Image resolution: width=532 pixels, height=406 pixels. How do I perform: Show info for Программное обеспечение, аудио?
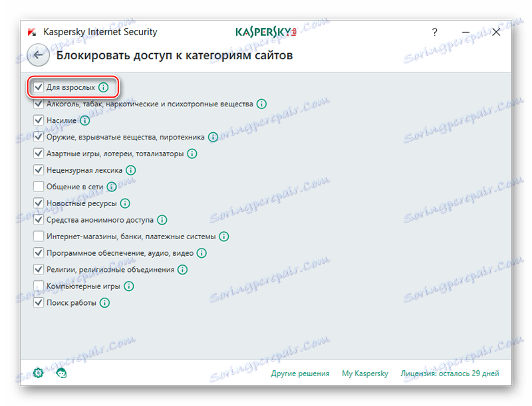click(x=202, y=253)
